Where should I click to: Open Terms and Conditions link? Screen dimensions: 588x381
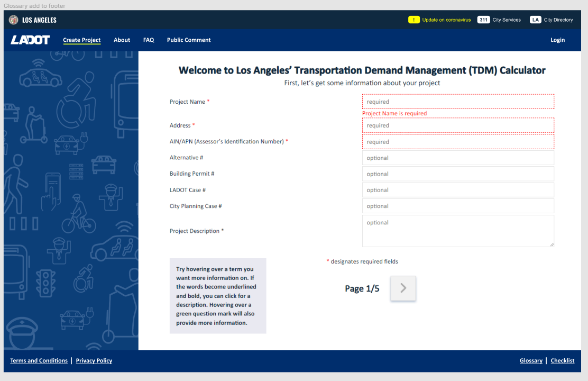[x=39, y=361]
